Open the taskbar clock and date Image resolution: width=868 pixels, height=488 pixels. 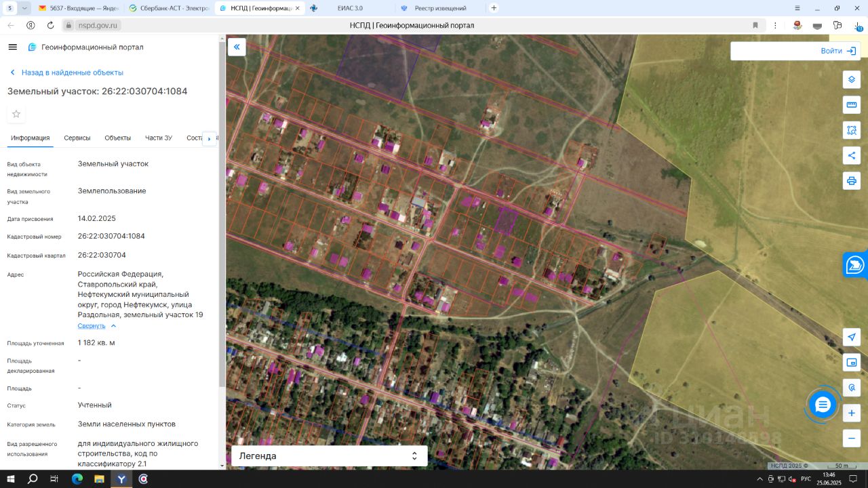coord(829,479)
